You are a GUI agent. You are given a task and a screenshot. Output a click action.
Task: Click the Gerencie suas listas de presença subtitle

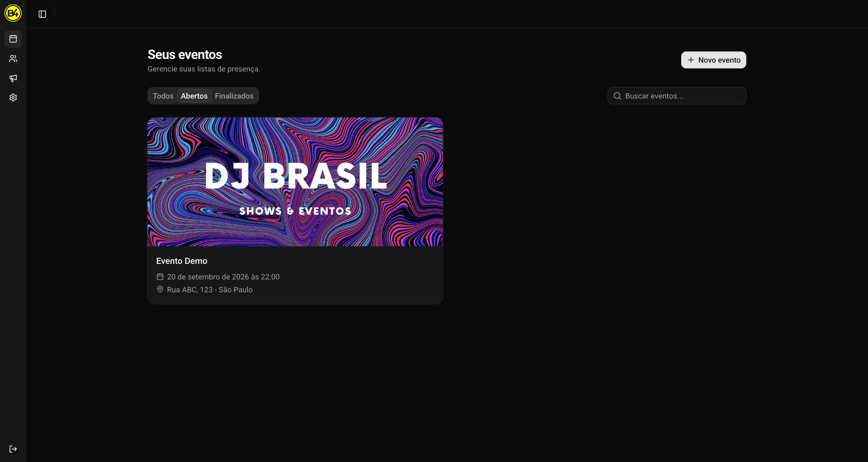click(204, 69)
